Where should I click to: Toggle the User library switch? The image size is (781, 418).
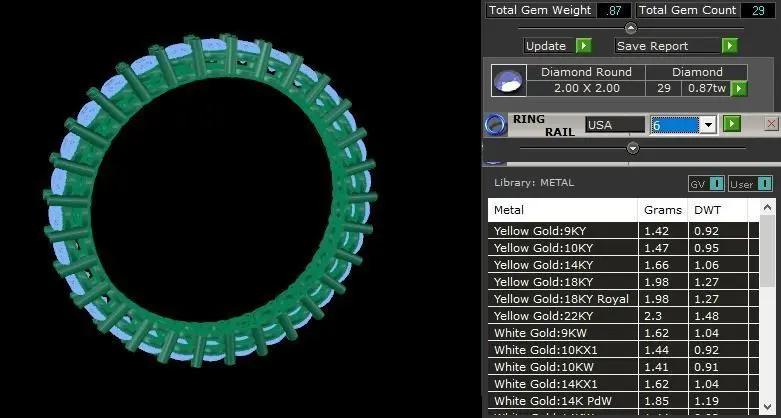[750, 184]
